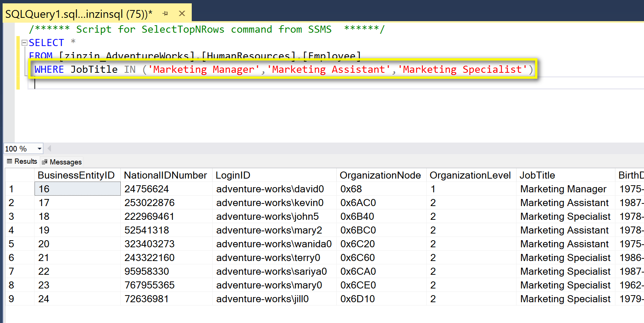Click the Results grid icon
The height and width of the screenshot is (323, 644).
tap(10, 161)
